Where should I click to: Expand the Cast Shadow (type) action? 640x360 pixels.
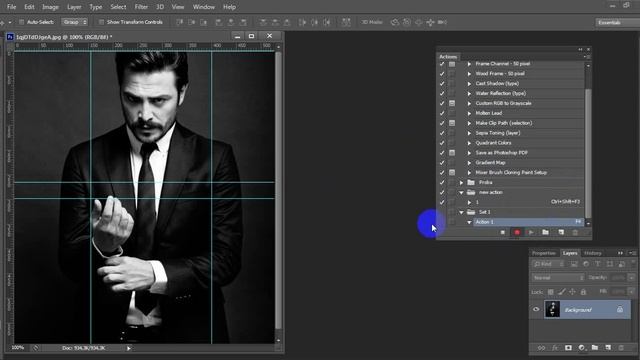469,83
